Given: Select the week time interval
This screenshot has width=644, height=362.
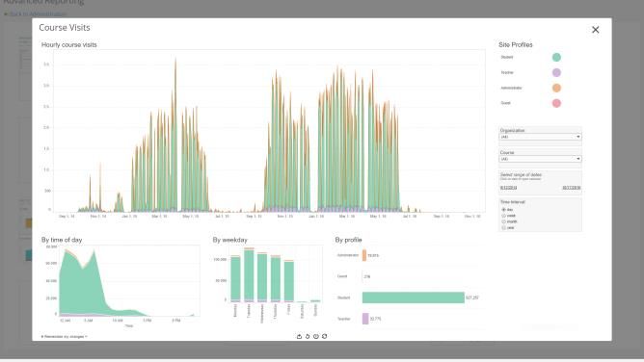Looking at the screenshot, I should click(504, 216).
